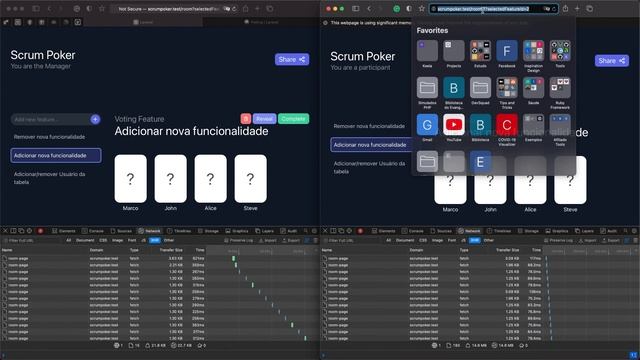Click the Reveal button
This screenshot has height=360, width=640.
264,119
